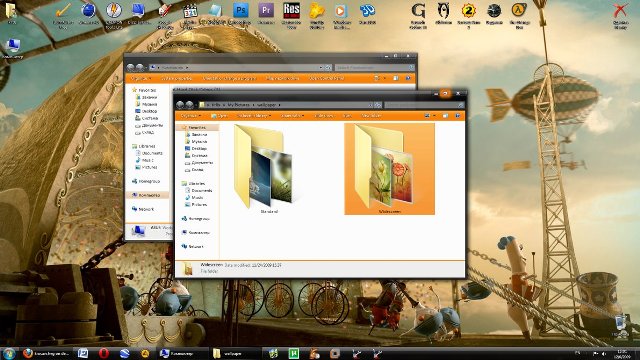Open Help in the Computer window toolbar
640x360 pixels.
(408, 78)
